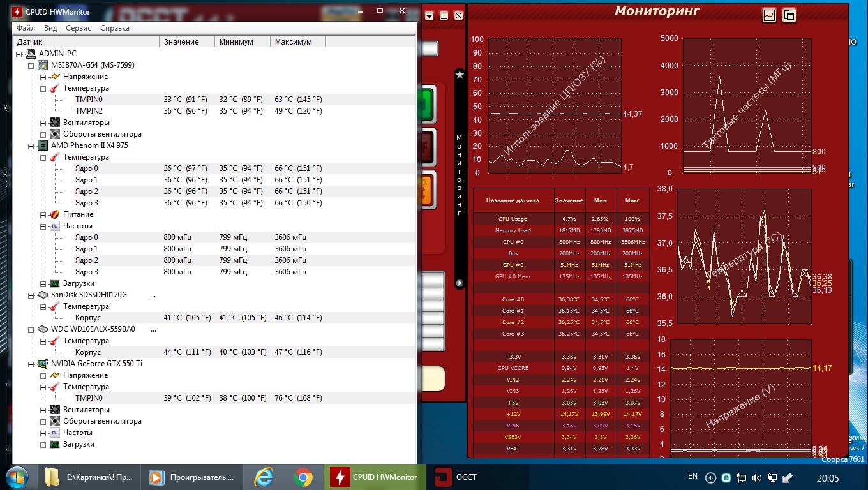
Task: Collapse the SanDisk SDSSDHII120G node
Action: point(31,295)
